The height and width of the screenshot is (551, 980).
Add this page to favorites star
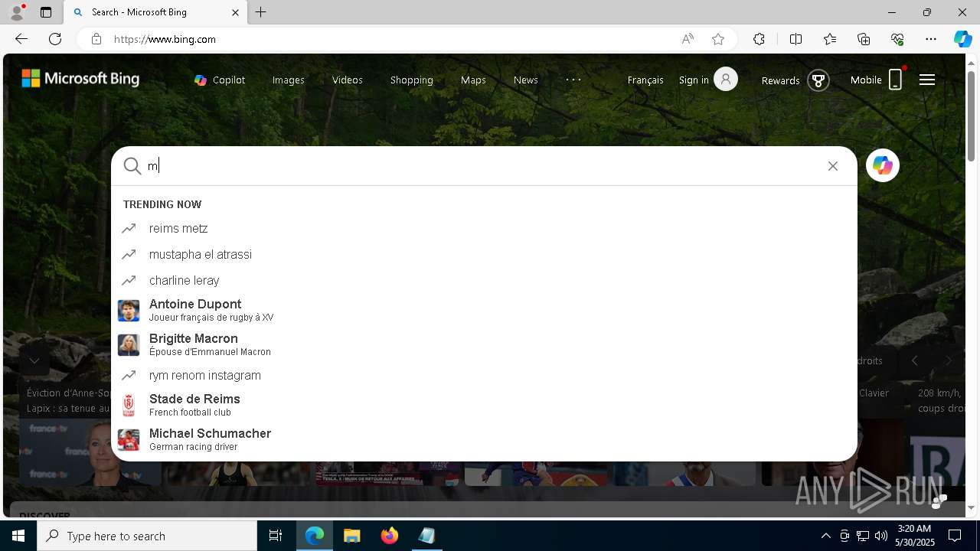(718, 39)
